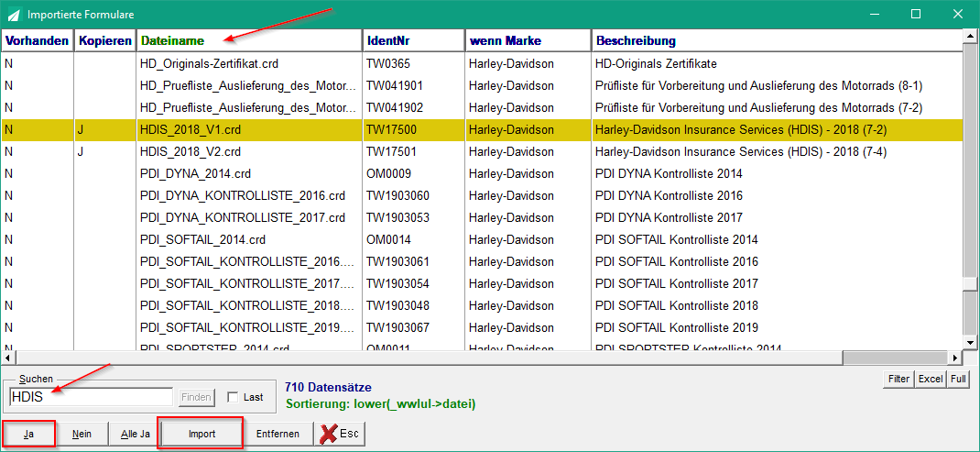Click Prüfliste description ending (8-1)
The image size is (980, 452).
point(758,85)
